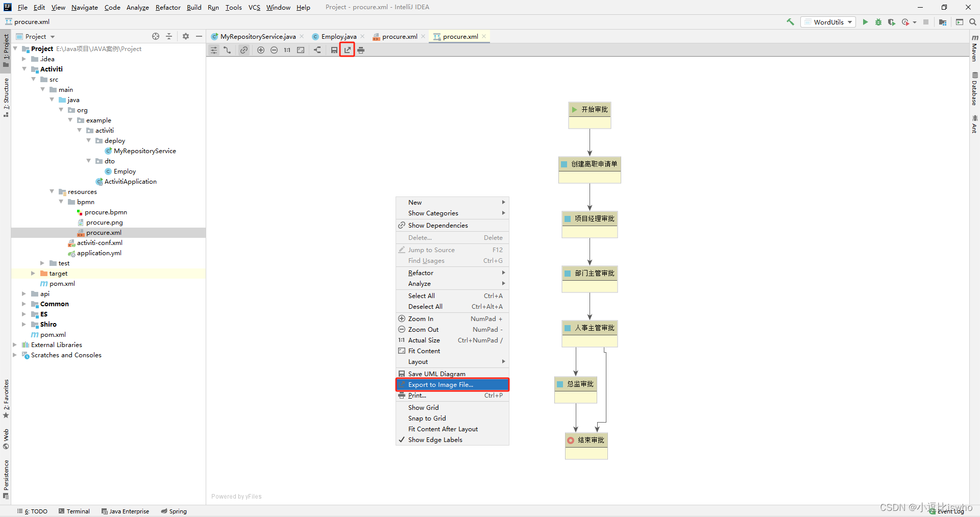
Task: Click the profiler run icon
Action: coord(905,22)
